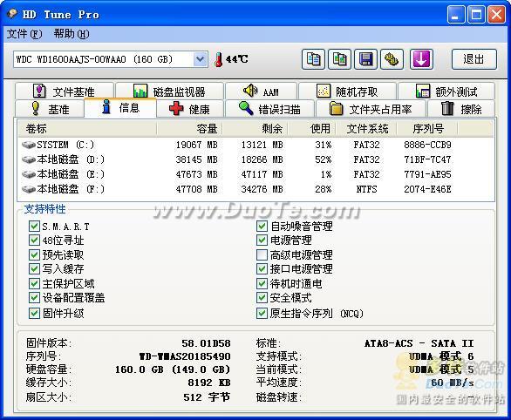Toggle the 高级电源管理 checkbox
The height and width of the screenshot is (420, 511).
point(262,254)
